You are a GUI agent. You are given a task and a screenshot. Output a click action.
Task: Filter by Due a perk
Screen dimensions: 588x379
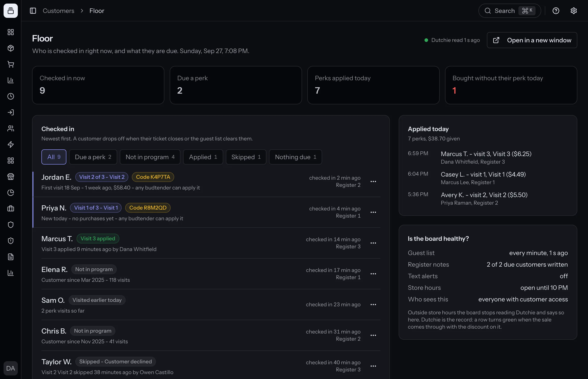point(93,157)
